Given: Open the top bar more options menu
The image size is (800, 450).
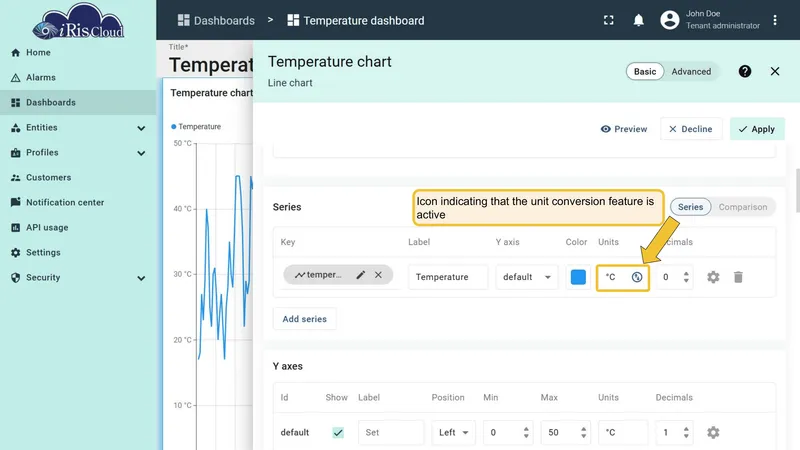Looking at the screenshot, I should pyautogui.click(x=774, y=20).
